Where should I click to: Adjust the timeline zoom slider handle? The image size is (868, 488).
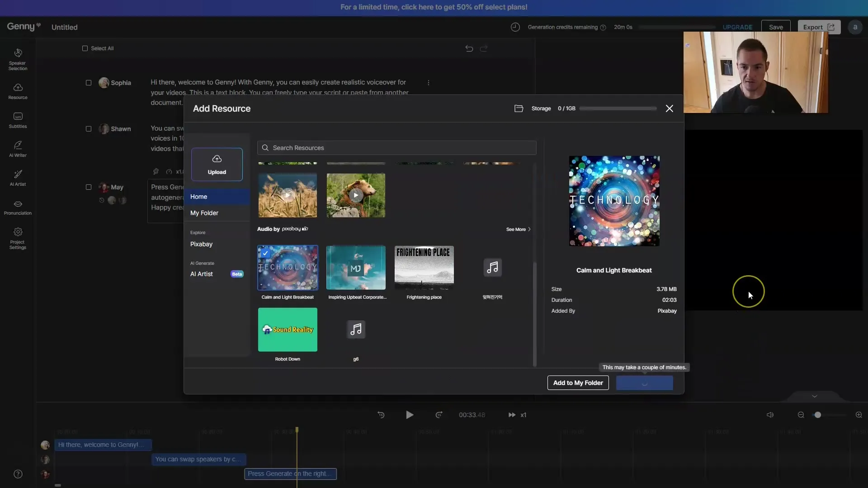point(818,415)
